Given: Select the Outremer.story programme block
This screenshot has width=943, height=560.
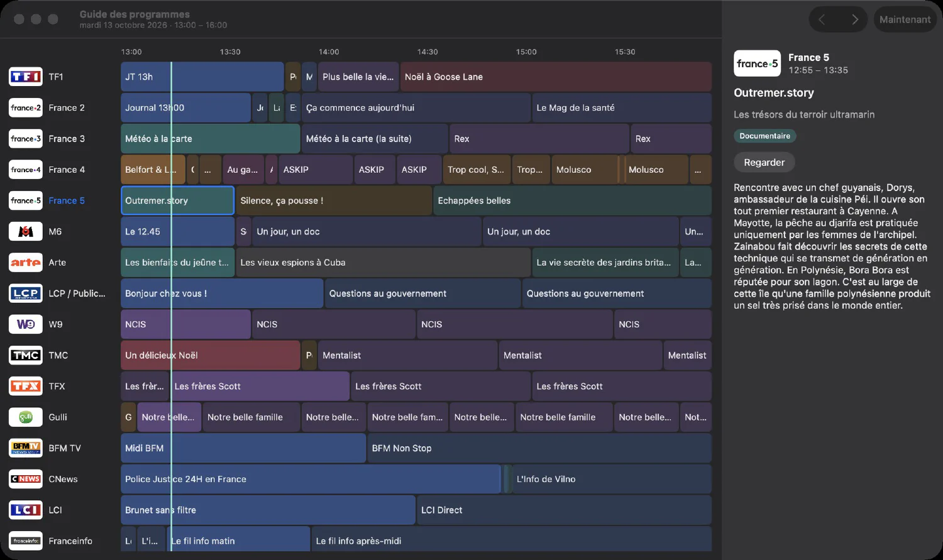Looking at the screenshot, I should 177,200.
